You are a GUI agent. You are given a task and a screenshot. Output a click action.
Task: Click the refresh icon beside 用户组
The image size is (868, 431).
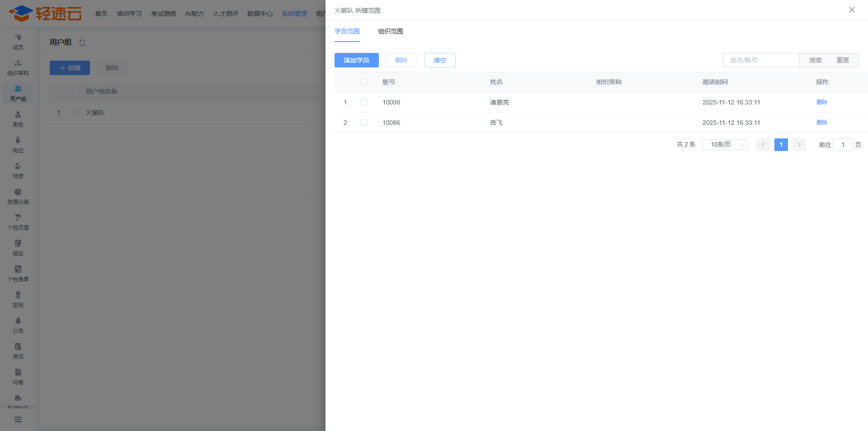click(82, 43)
